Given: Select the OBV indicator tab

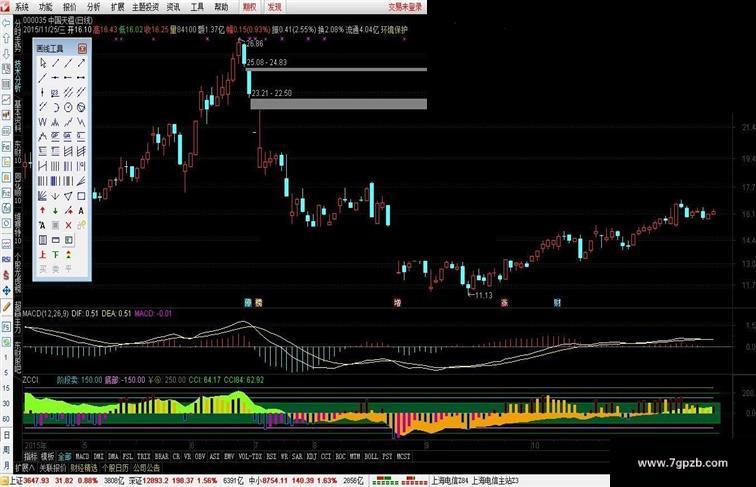Looking at the screenshot, I should [200, 456].
